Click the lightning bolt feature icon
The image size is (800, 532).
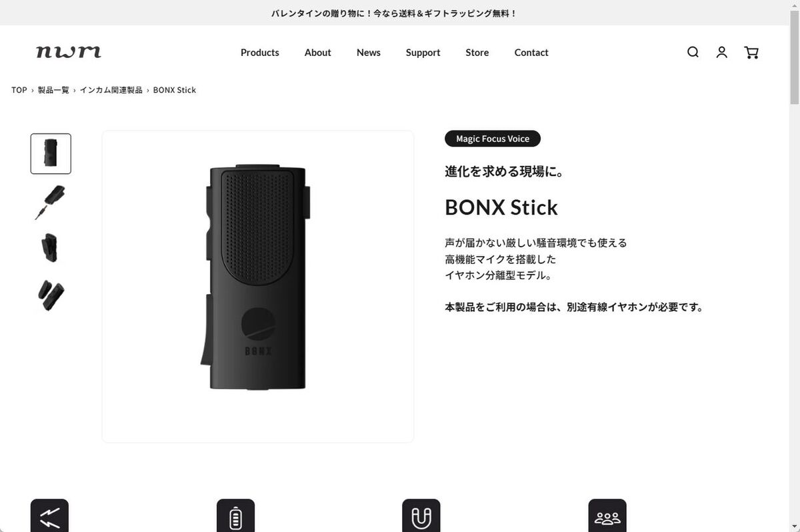49,515
